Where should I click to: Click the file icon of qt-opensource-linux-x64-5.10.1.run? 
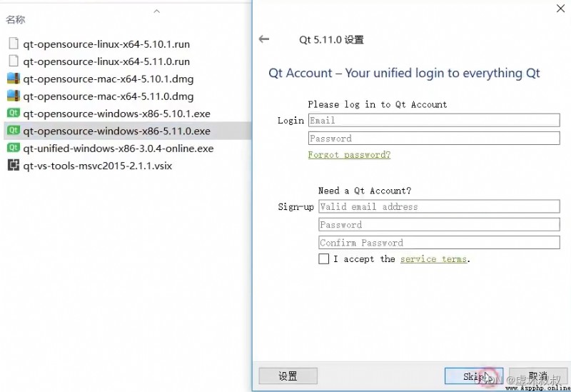coord(14,44)
